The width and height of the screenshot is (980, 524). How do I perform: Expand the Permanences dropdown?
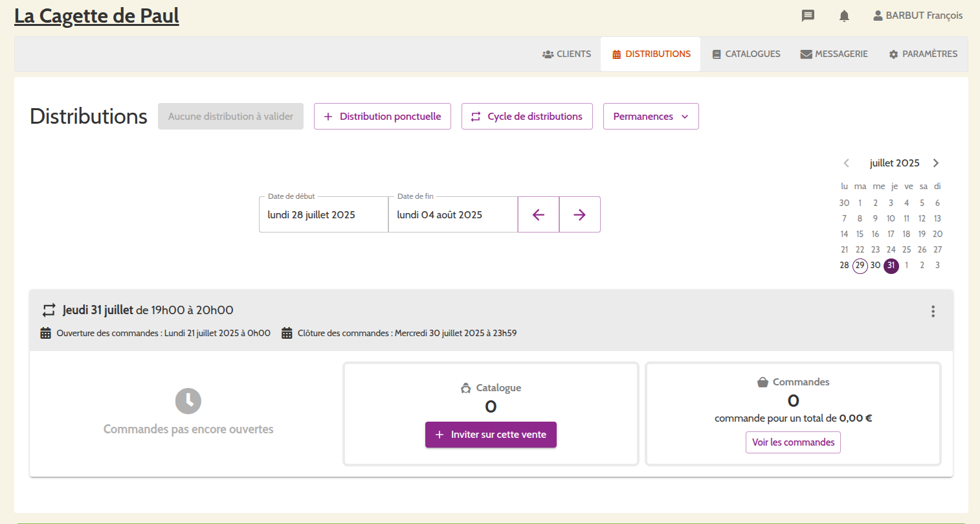(651, 117)
